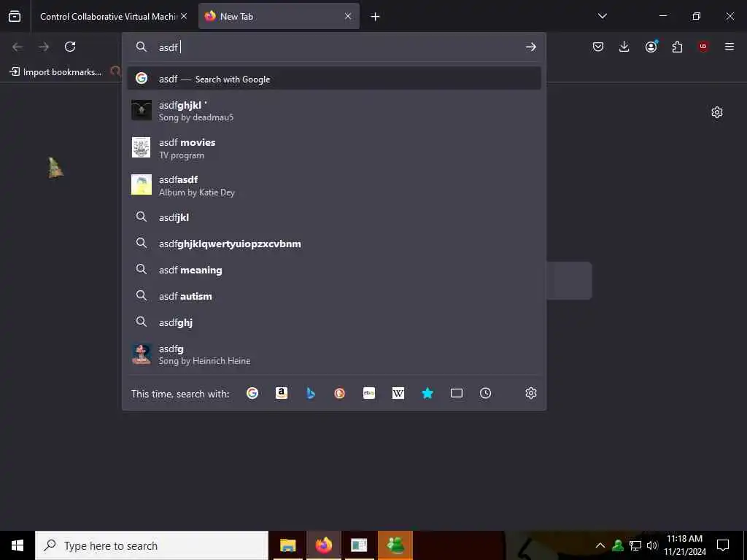Viewport: 747px width, 560px height.
Task: Open the Windows Start menu
Action: coord(18,545)
